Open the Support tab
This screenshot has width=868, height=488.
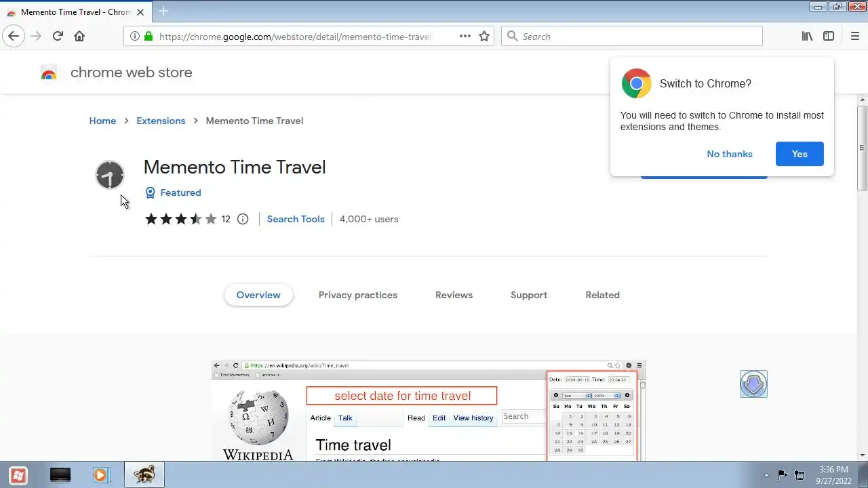click(x=529, y=295)
